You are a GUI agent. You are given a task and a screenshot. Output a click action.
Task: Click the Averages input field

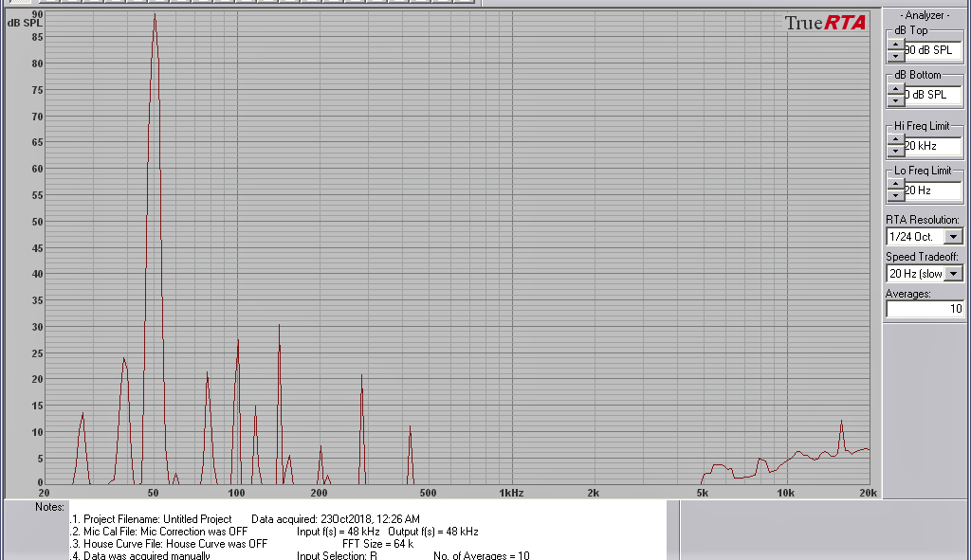[925, 309]
